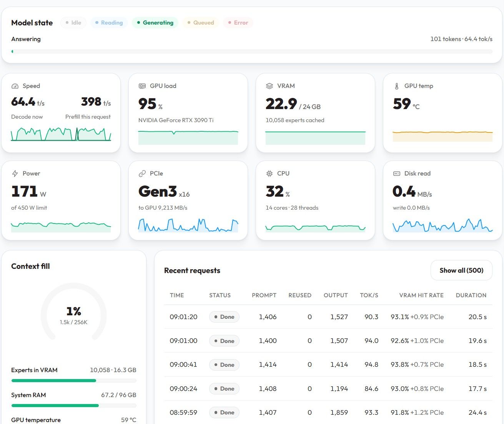Click the 20.5 s duration value

[477, 317]
